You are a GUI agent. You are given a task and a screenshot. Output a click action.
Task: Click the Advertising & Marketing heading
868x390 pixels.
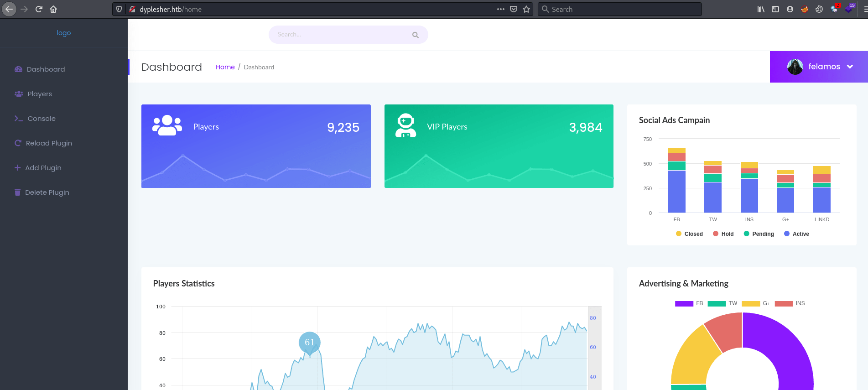(x=683, y=284)
